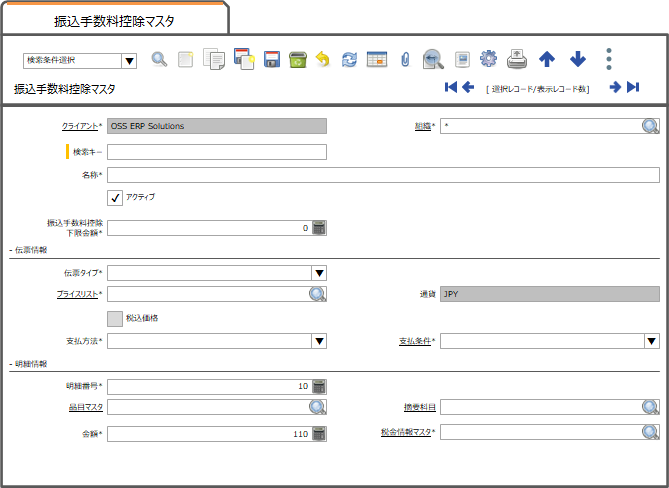
Task: Open calculator for 振込手数料控除下限金額 field
Action: (319, 228)
